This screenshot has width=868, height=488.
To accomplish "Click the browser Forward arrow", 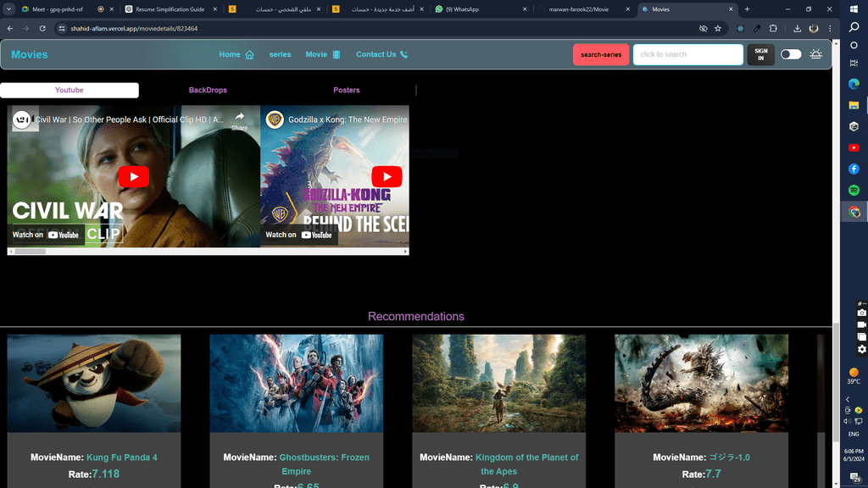I will pos(26,28).
